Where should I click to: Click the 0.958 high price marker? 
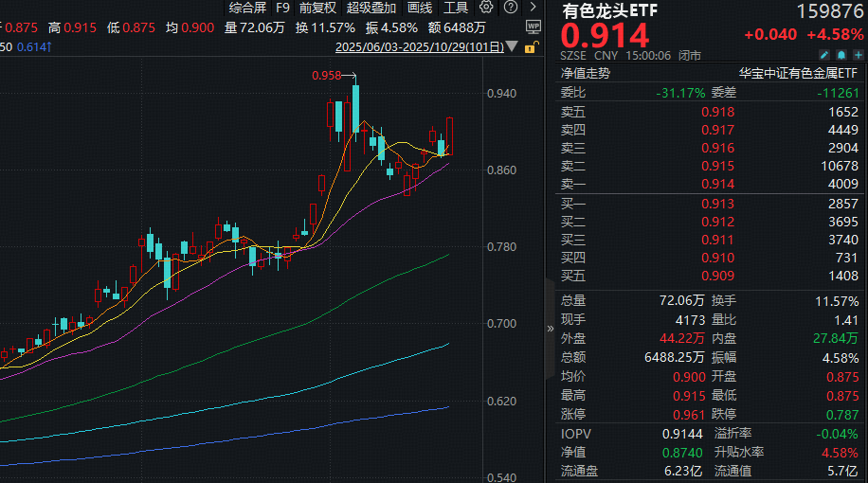point(325,75)
